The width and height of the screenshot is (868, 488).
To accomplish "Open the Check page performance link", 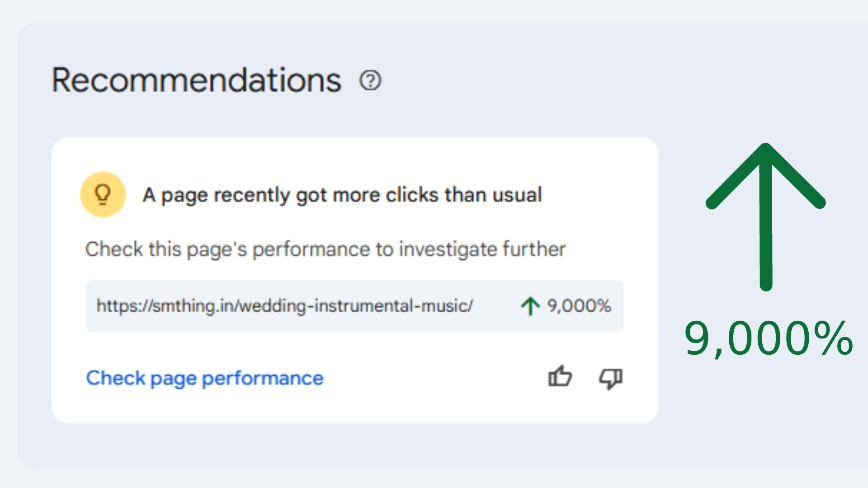I will tap(205, 378).
